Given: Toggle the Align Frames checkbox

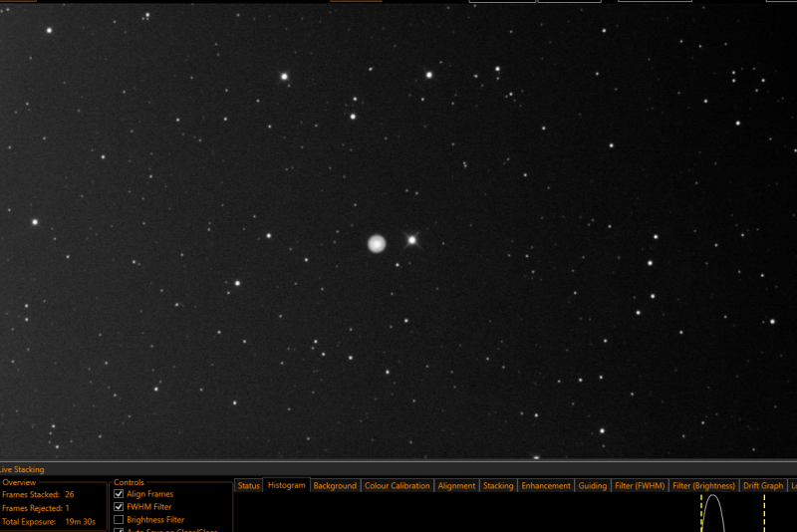Looking at the screenshot, I should coord(119,494).
